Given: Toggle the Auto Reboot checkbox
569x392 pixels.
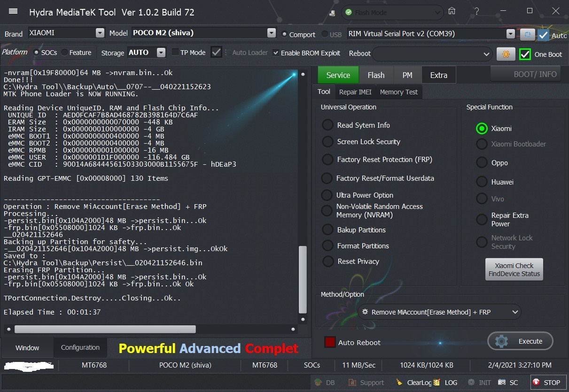Looking at the screenshot, I should click(330, 342).
